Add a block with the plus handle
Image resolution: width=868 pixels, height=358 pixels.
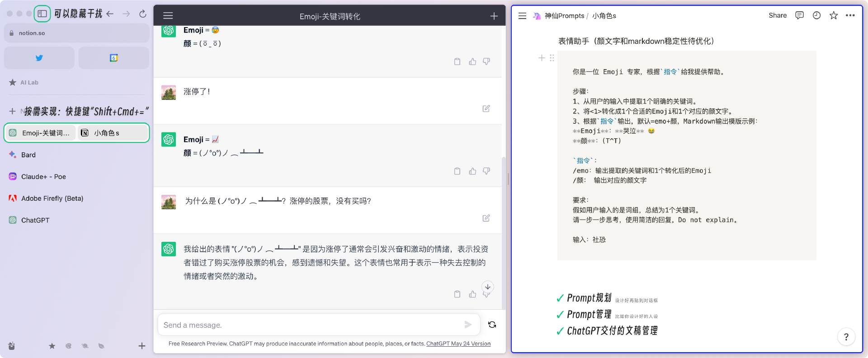click(542, 58)
